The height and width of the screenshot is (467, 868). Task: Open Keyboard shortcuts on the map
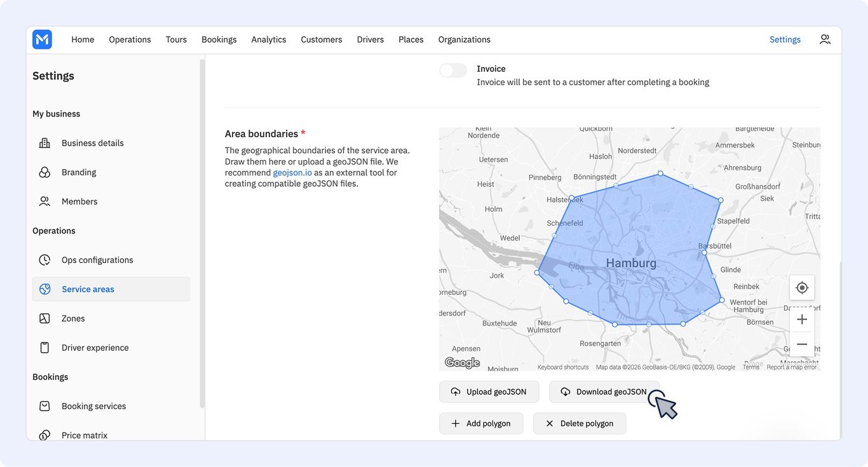pyautogui.click(x=563, y=367)
